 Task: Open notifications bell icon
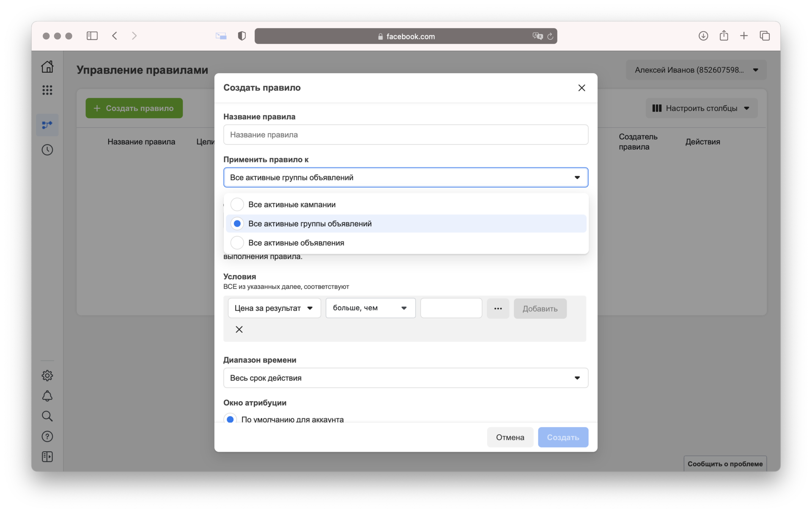point(47,396)
